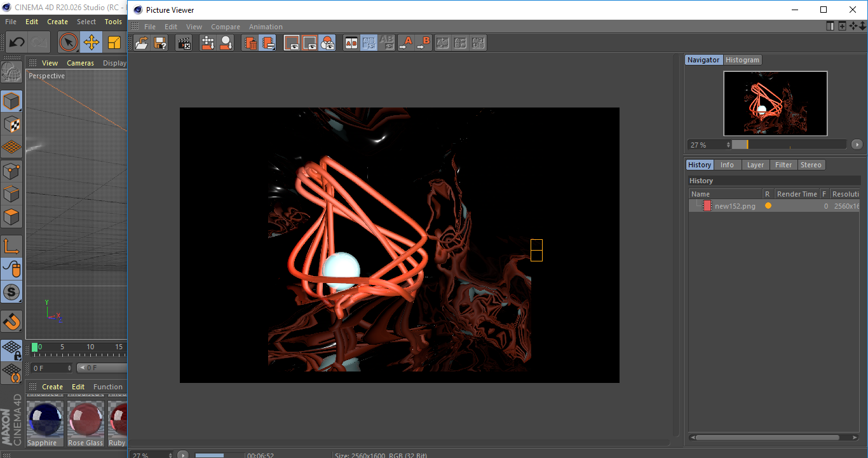Select the Move tool in Cinema 4D
Viewport: 868px width, 458px height.
[92, 43]
